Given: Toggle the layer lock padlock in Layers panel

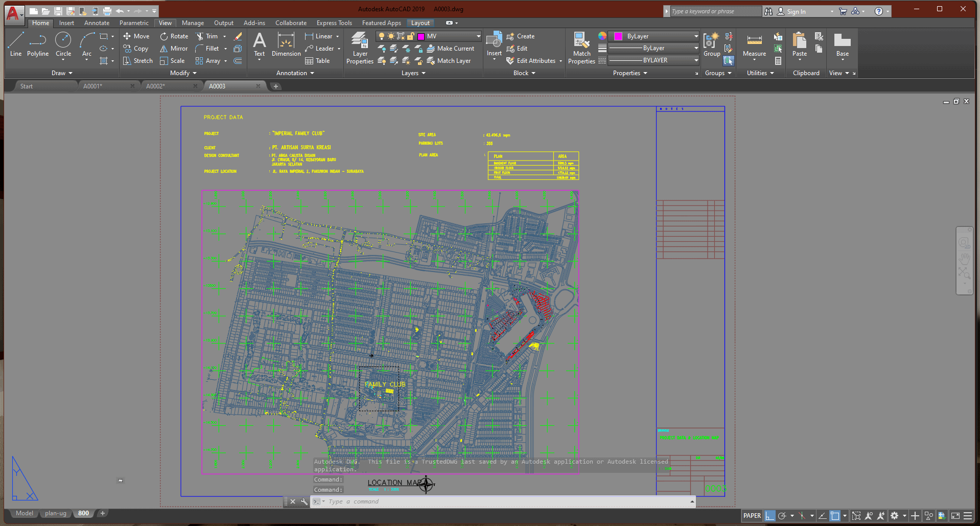Looking at the screenshot, I should pos(411,36).
